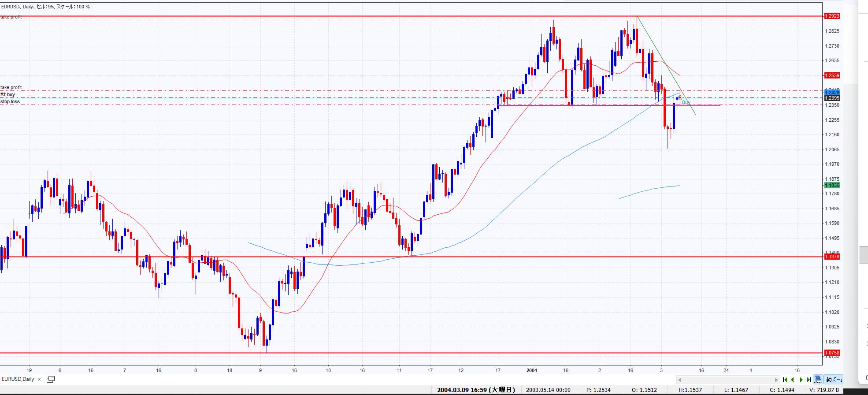Click the green 1.1836 price label
The image size is (868, 395).
[831, 186]
